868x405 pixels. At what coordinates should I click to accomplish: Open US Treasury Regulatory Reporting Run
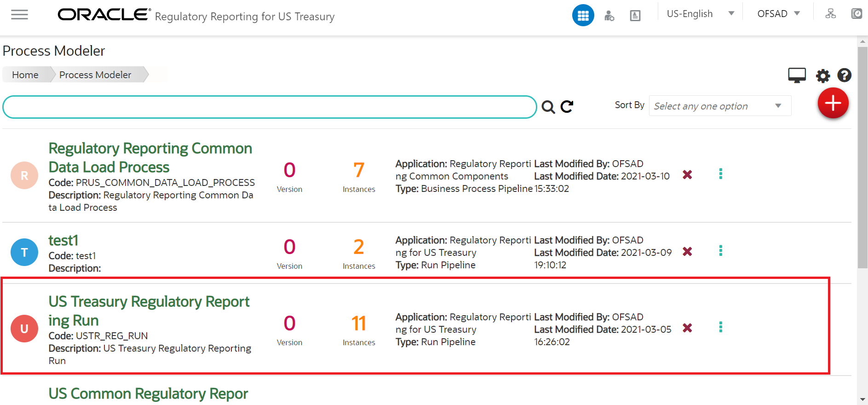[149, 311]
